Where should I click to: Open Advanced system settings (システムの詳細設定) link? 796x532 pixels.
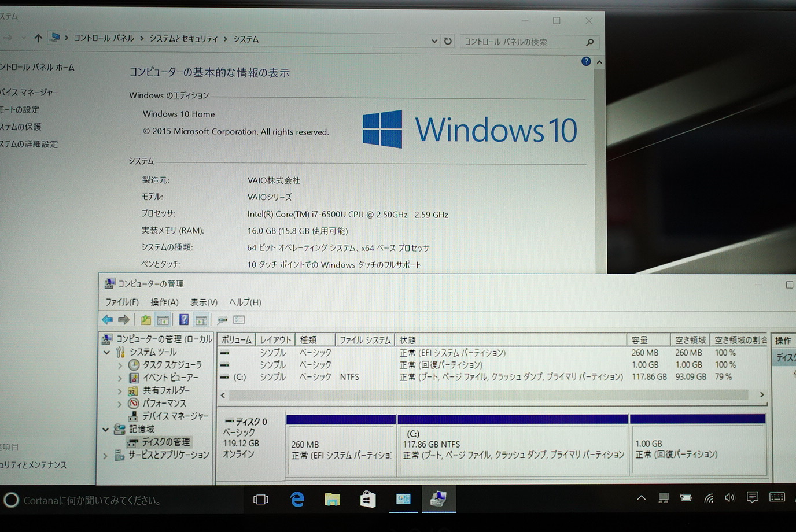(29, 144)
